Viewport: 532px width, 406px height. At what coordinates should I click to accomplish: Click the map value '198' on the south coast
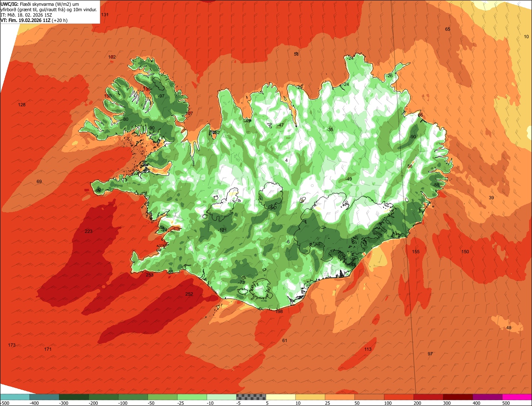click(279, 311)
